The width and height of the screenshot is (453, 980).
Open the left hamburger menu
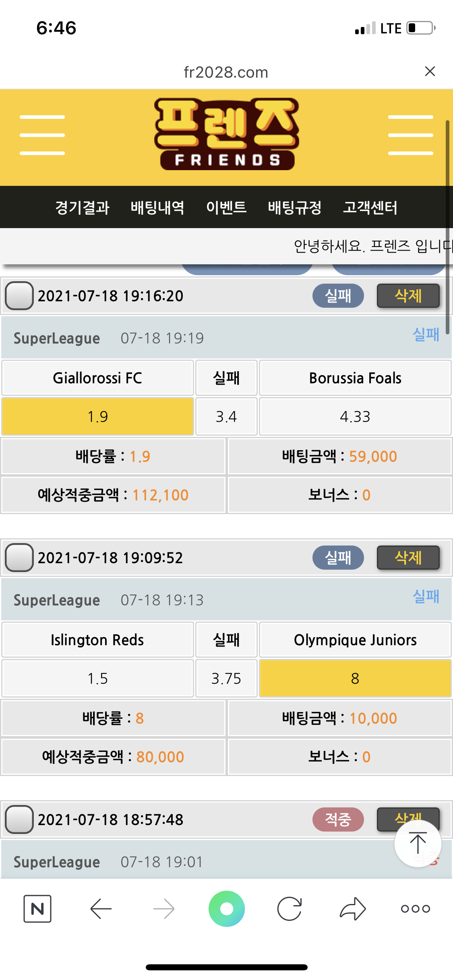(42, 135)
